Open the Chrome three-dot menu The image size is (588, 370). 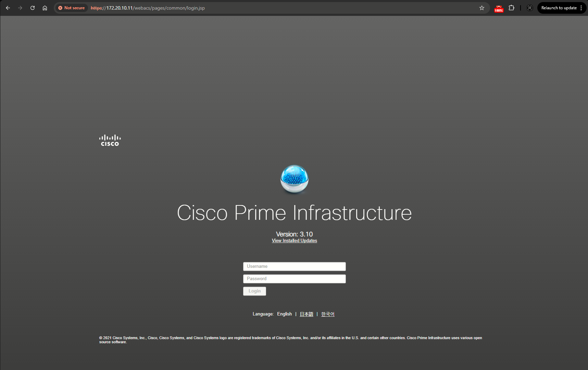click(x=581, y=8)
